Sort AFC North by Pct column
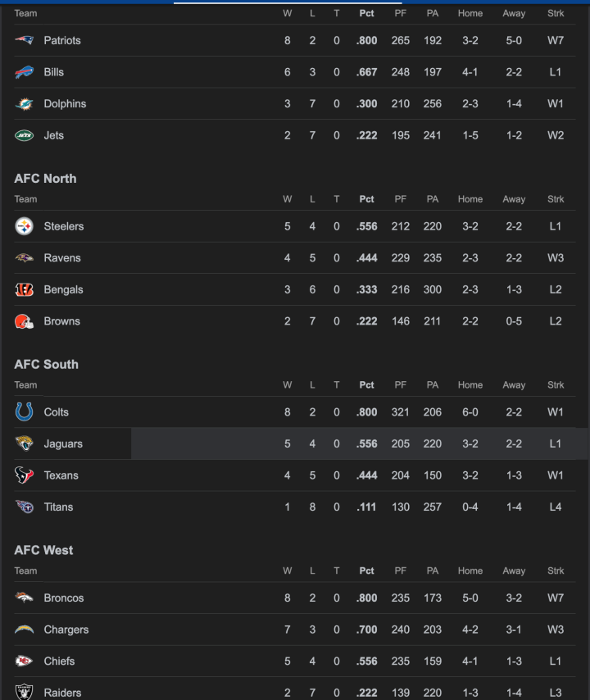Screen dimensions: 590x700 (x=366, y=199)
